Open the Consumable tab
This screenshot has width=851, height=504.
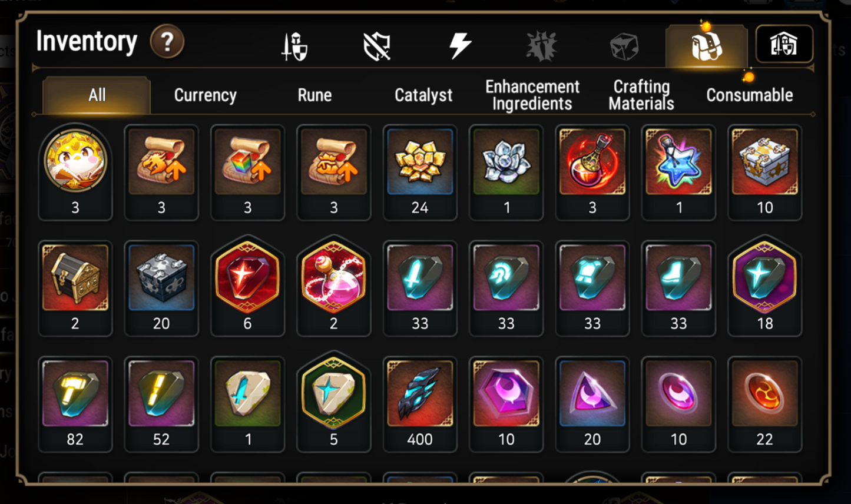coord(750,95)
